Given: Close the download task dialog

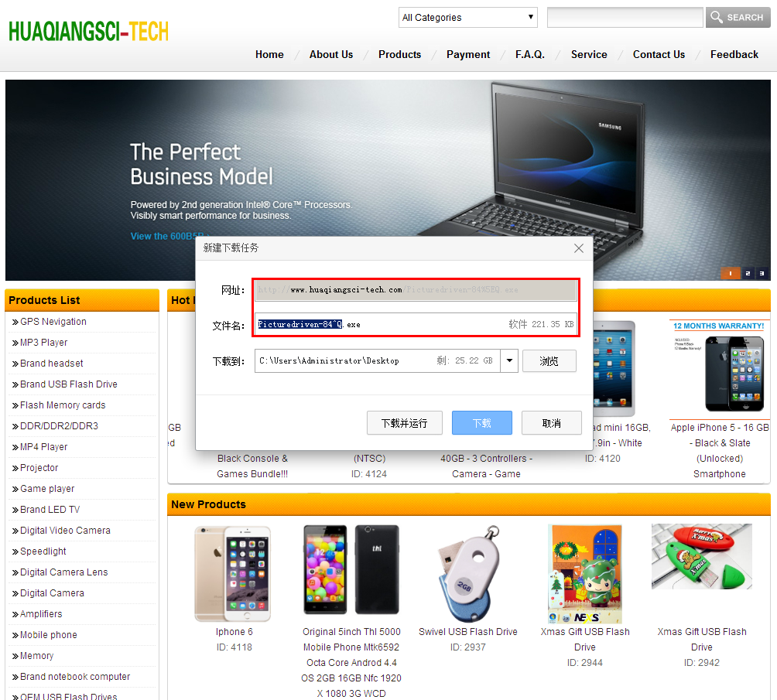Looking at the screenshot, I should click(578, 248).
